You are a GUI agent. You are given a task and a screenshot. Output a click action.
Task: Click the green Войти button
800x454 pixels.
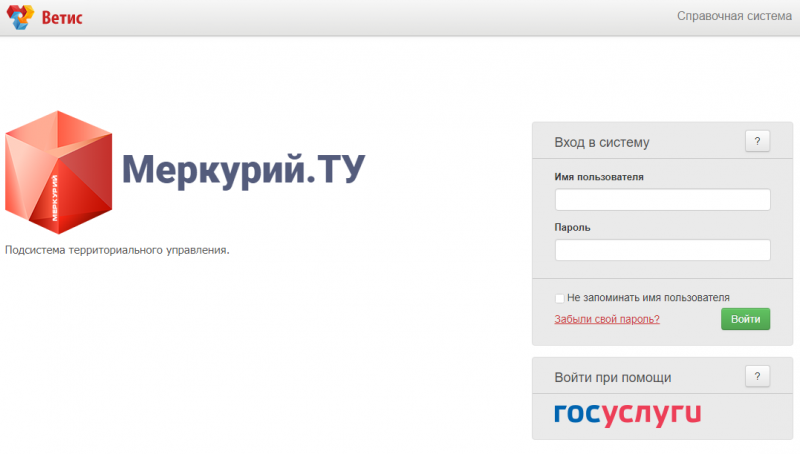coord(745,319)
